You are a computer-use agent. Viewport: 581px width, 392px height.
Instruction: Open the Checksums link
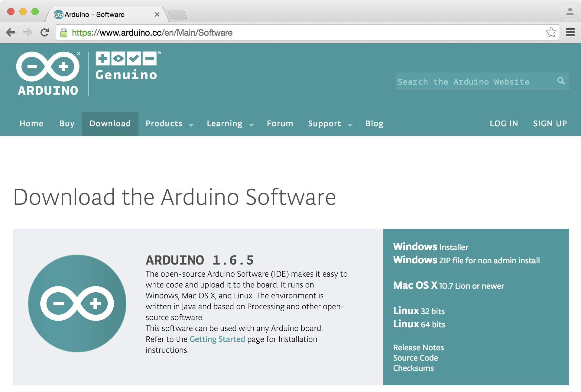tap(413, 368)
